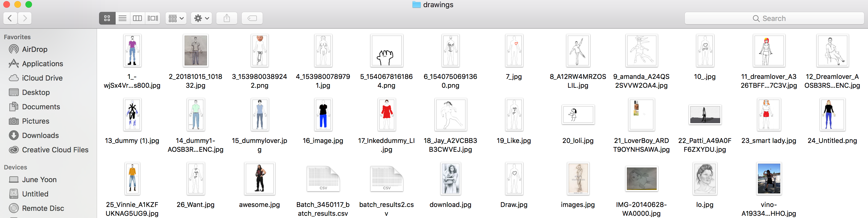Select file 24_Untitled.png
868x218 pixels.
click(832, 115)
